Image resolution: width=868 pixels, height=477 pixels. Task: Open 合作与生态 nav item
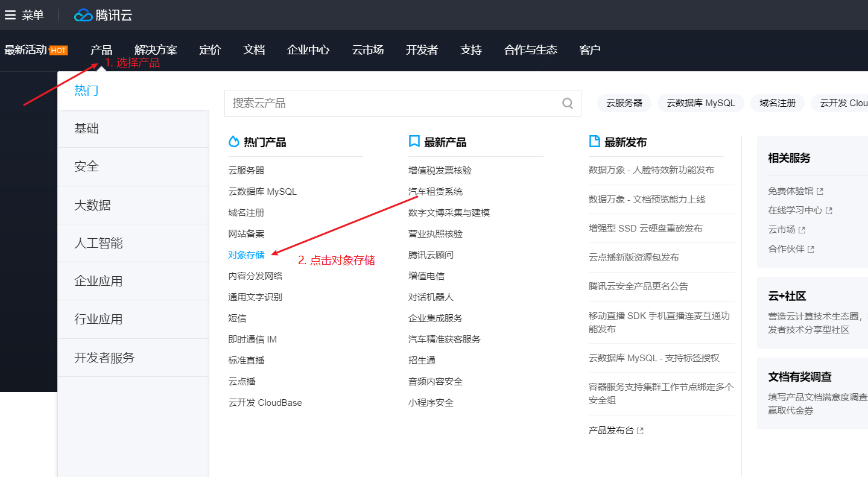point(531,50)
